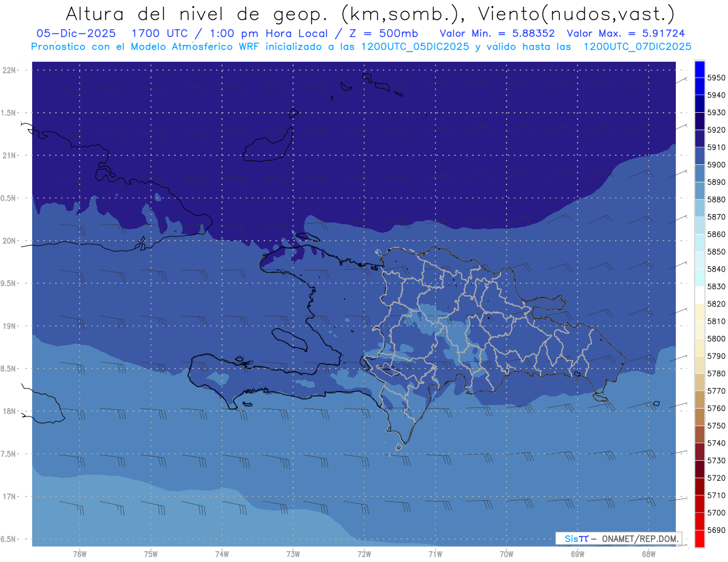728x562 pixels.
Task: Click the '9.5N' latitude label
Action: point(9,283)
